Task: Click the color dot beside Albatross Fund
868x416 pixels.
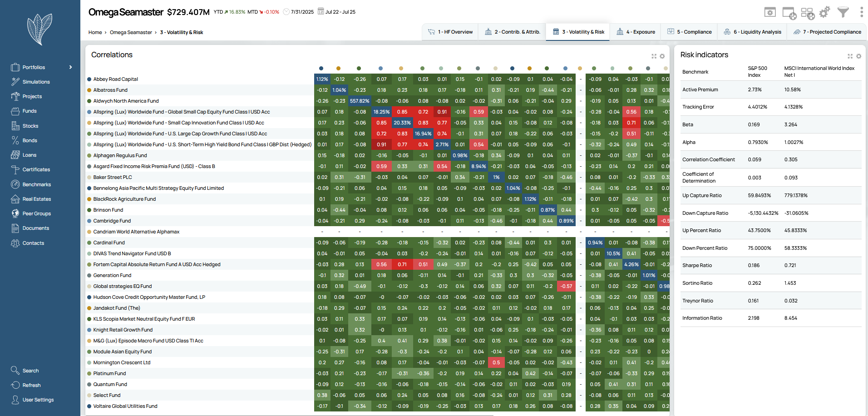Action: click(89, 90)
